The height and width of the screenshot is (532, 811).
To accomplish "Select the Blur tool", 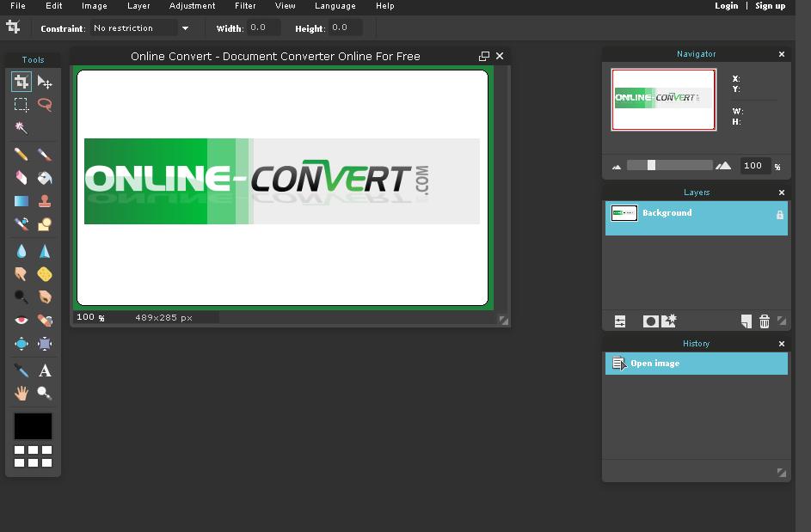I will pyautogui.click(x=22, y=251).
